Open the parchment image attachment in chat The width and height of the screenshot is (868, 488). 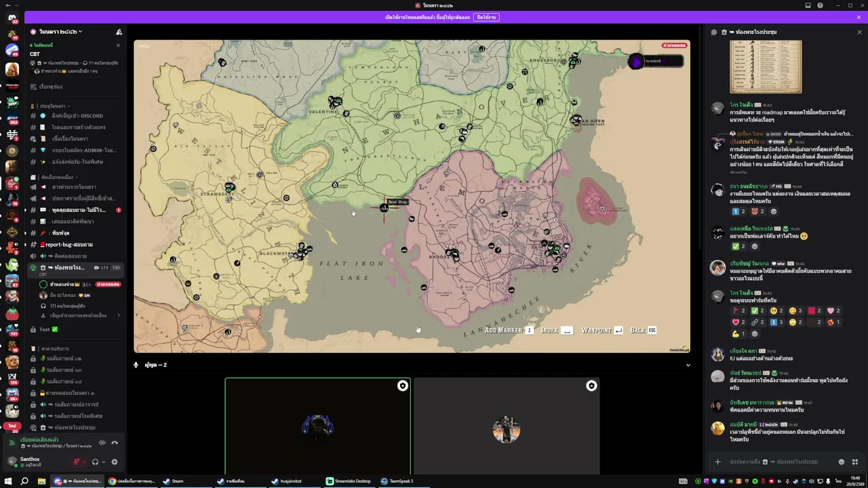pyautogui.click(x=766, y=66)
